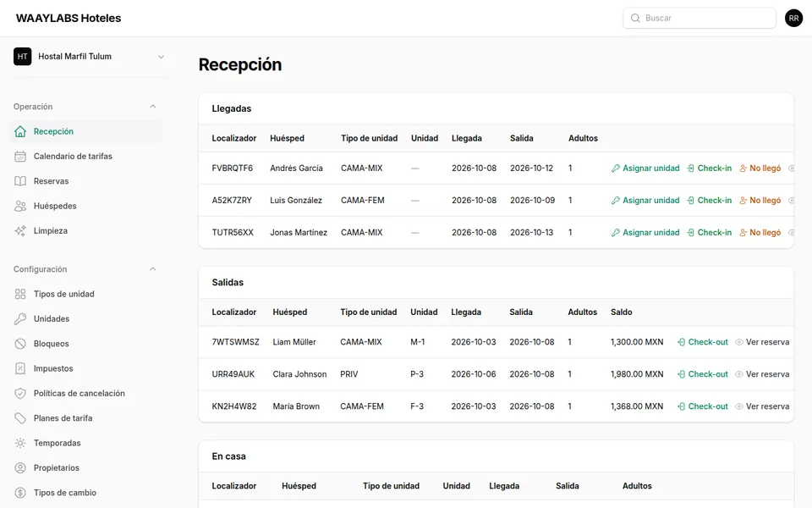
Task: Click the Huéspedes people icon
Action: tap(20, 207)
